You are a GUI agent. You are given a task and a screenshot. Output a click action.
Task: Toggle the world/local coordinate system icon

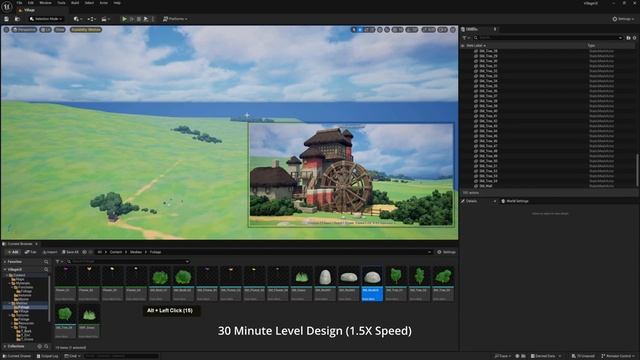[x=380, y=30]
